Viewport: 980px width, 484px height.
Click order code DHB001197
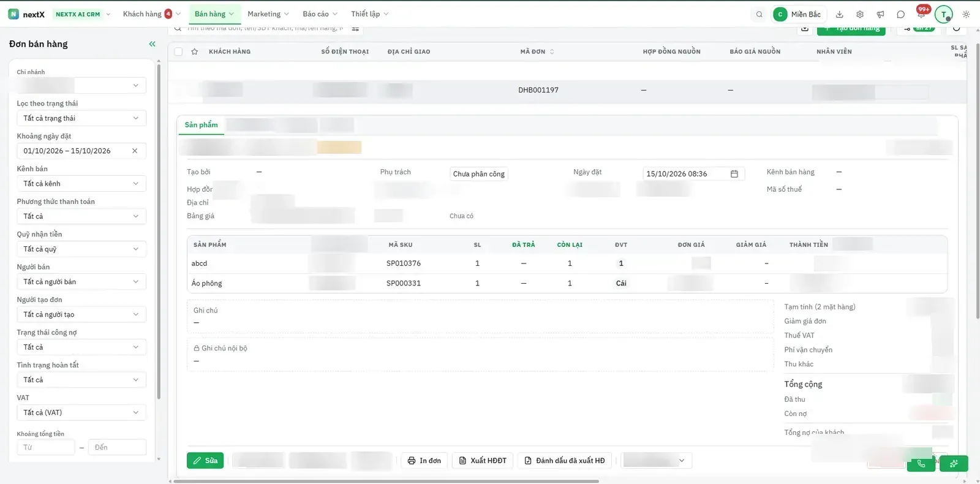coord(538,90)
